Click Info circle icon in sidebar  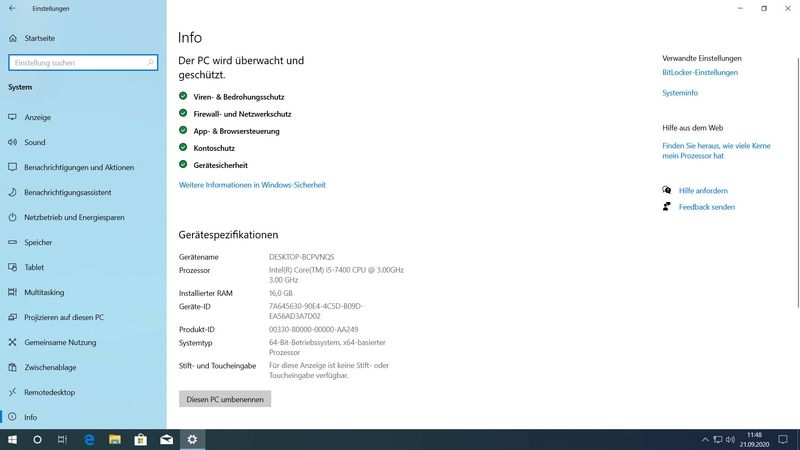pyautogui.click(x=13, y=417)
